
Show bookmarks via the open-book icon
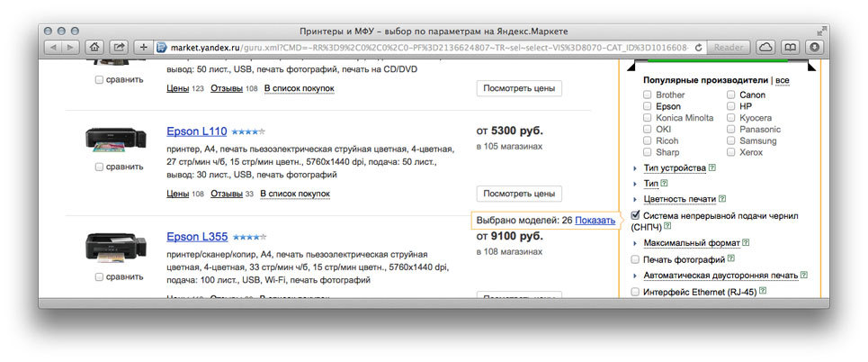point(790,47)
